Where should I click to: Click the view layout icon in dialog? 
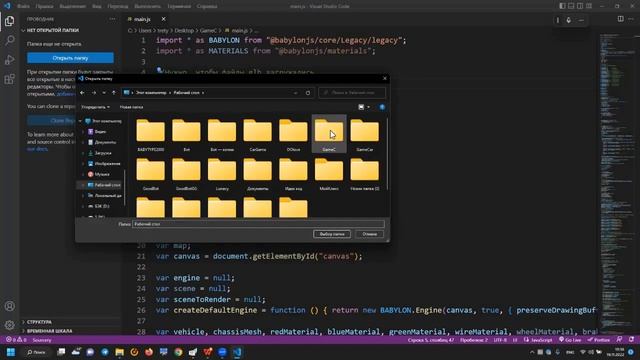click(361, 107)
